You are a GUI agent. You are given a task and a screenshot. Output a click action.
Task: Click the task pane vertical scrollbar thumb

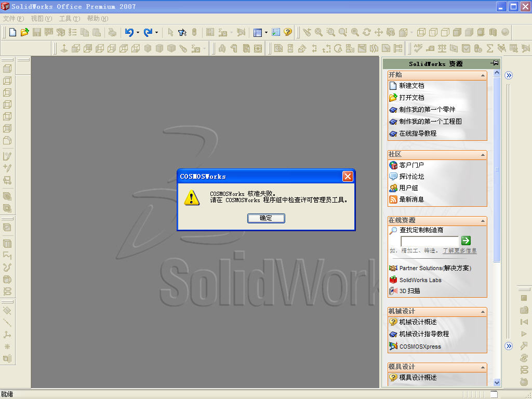[x=497, y=169]
